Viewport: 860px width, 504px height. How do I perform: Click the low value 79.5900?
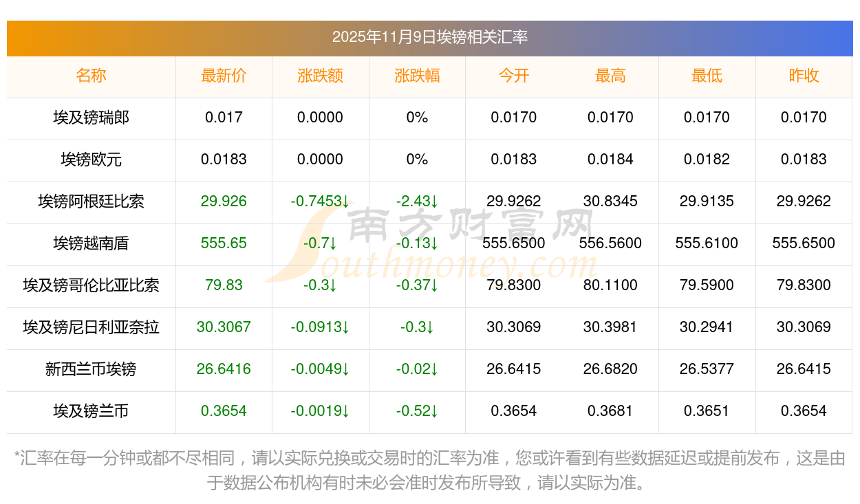(x=707, y=285)
